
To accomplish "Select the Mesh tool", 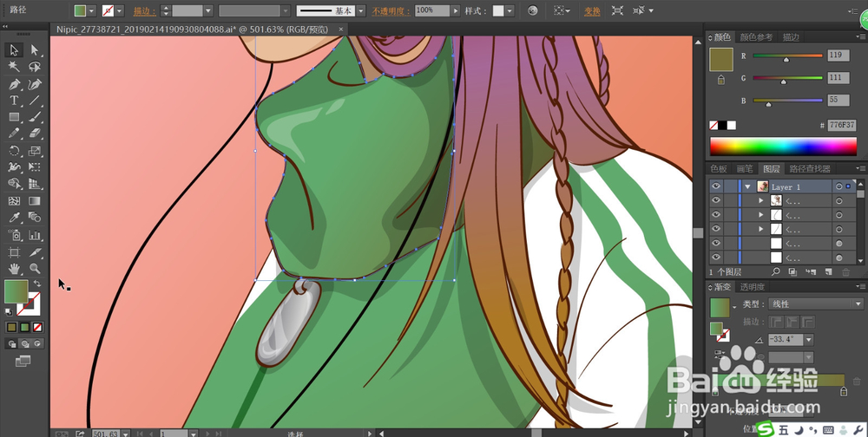I will click(x=14, y=201).
